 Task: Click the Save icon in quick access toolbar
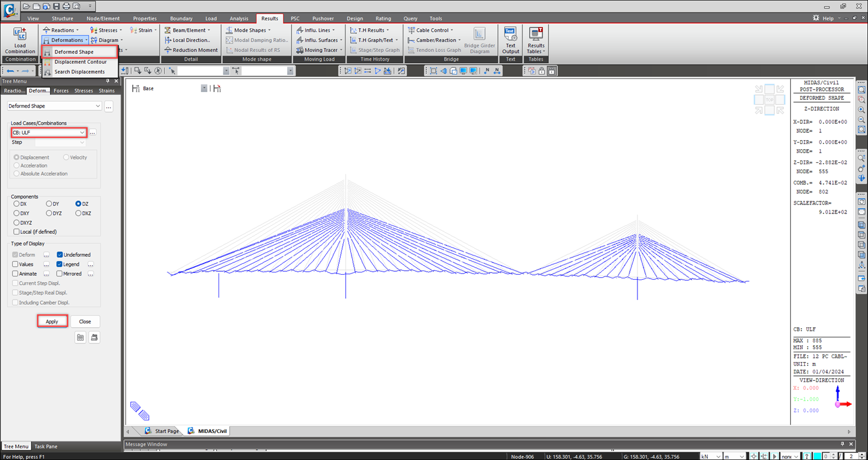point(57,6)
